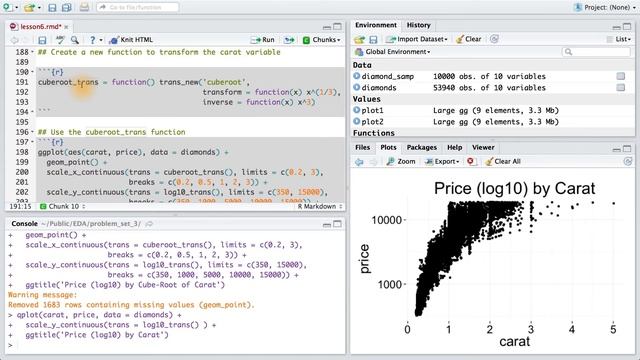The width and height of the screenshot is (640, 360).
Task: Load workspace with open folder icon in Environment
Action: tap(359, 40)
